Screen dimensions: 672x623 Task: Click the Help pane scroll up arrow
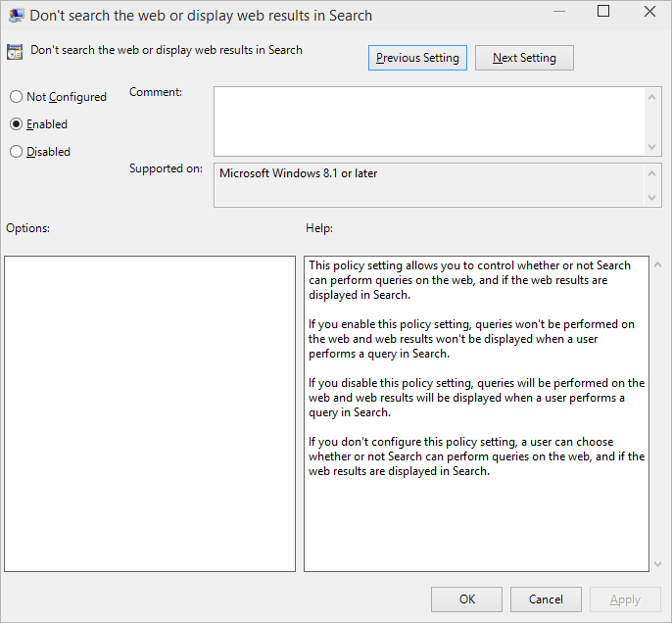pos(658,264)
